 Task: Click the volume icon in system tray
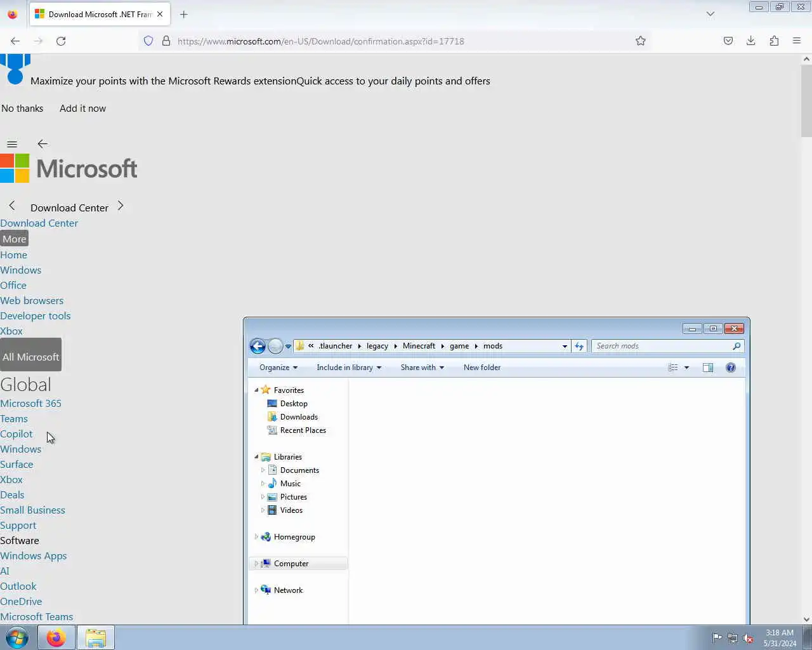coord(748,638)
